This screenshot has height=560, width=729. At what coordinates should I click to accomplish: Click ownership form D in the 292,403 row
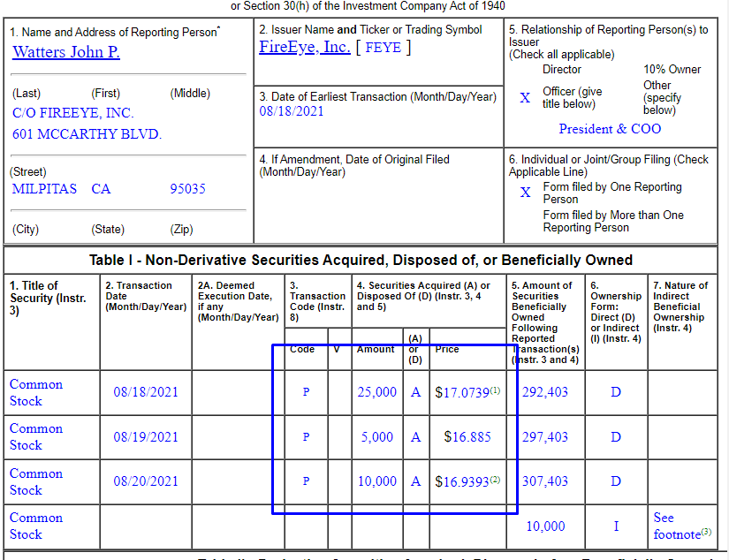pyautogui.click(x=616, y=392)
